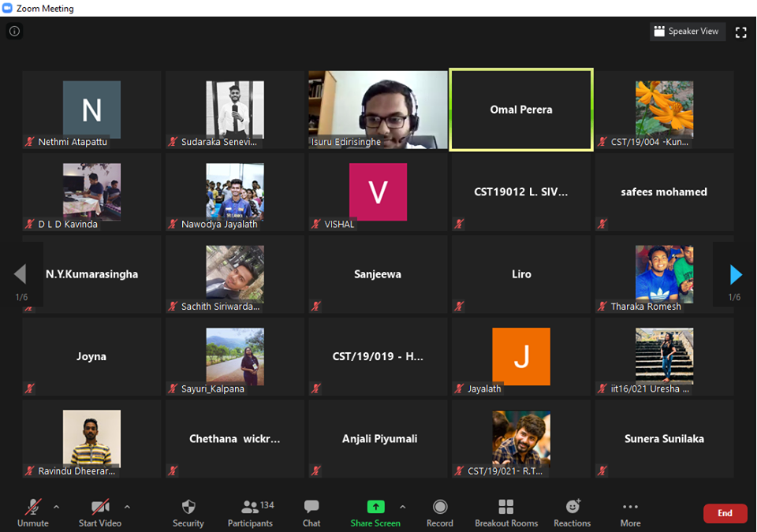Click the red End button

tap(725, 513)
